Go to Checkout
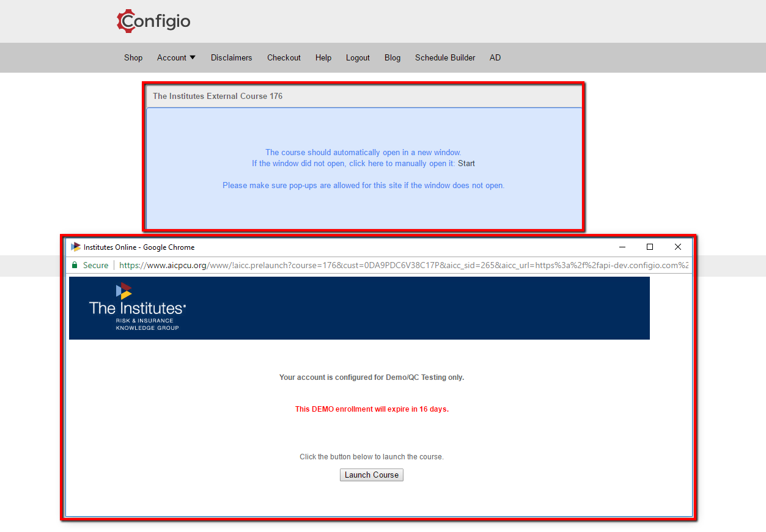This screenshot has width=766, height=532. pyautogui.click(x=284, y=57)
